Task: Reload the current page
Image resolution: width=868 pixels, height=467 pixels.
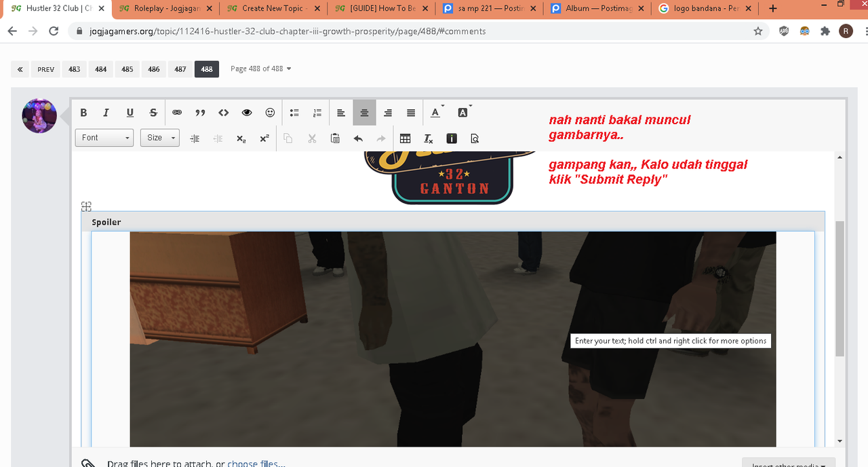Action: coord(54,31)
